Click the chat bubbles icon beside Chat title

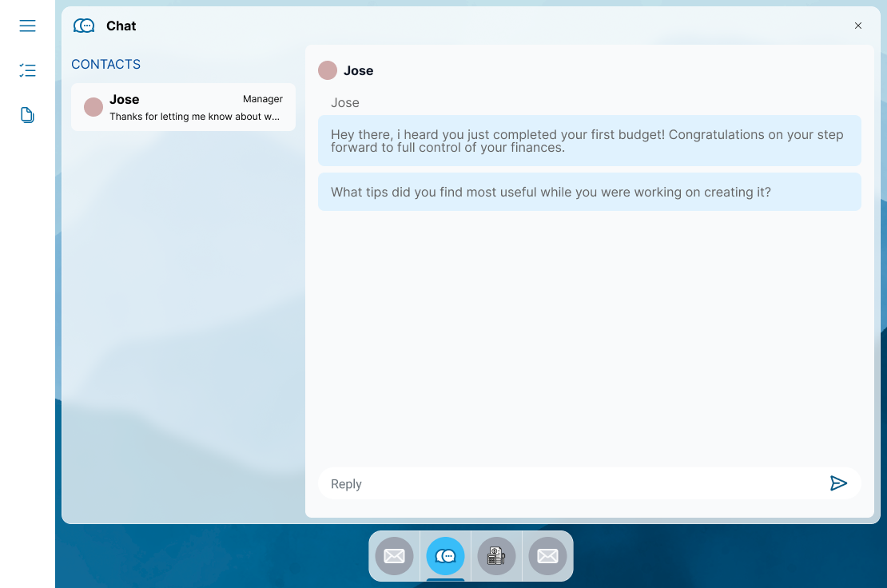pyautogui.click(x=84, y=26)
